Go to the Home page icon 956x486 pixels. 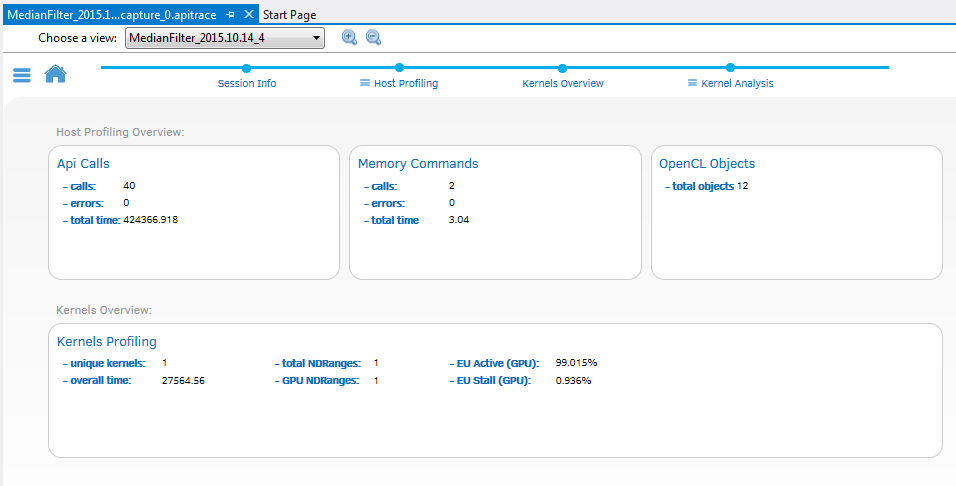tap(55, 74)
